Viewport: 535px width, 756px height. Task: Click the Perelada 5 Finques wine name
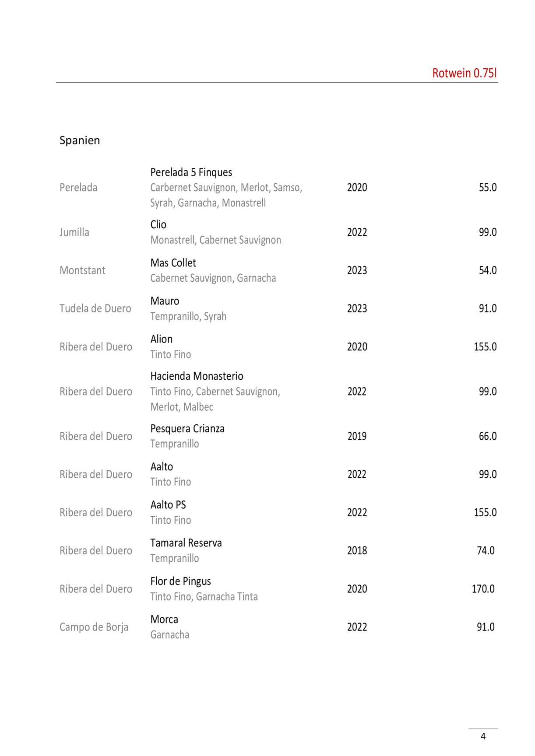(x=191, y=172)
